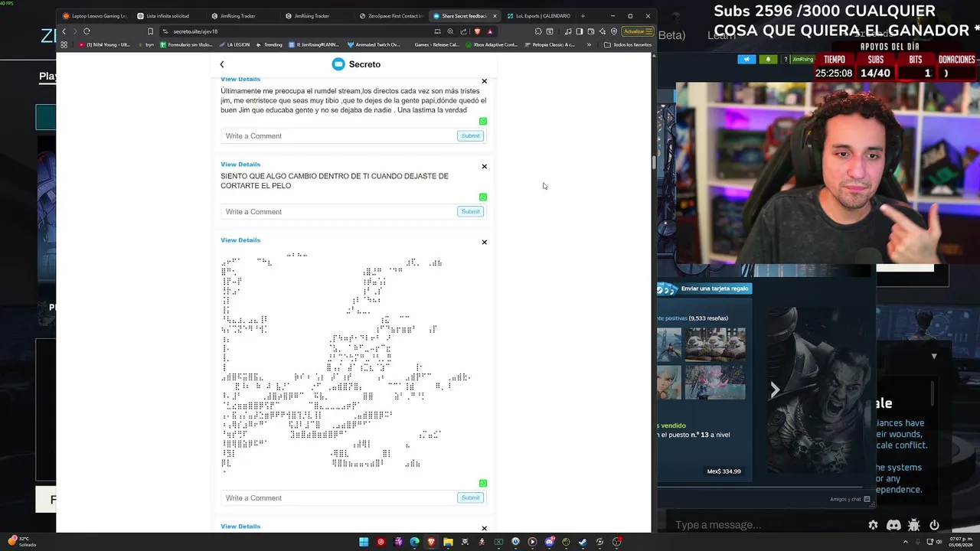Open the Brave main menu hamburger
The image size is (980, 551).
pos(648,31)
